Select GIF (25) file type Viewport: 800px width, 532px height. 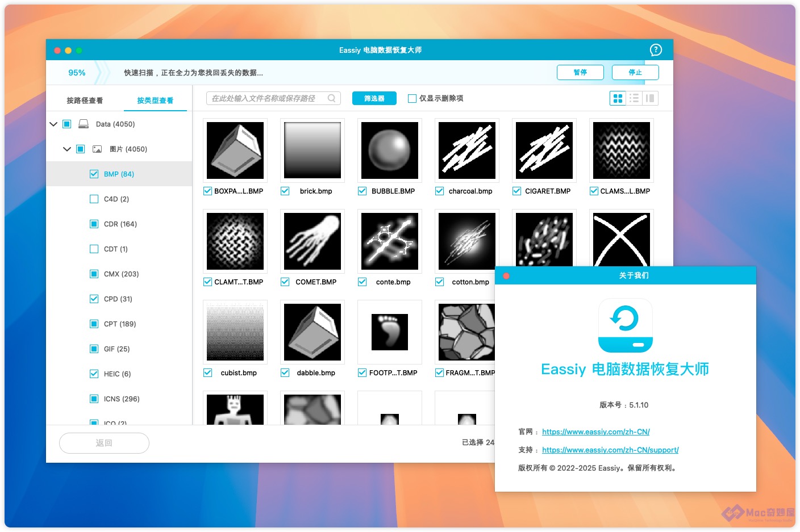(117, 349)
